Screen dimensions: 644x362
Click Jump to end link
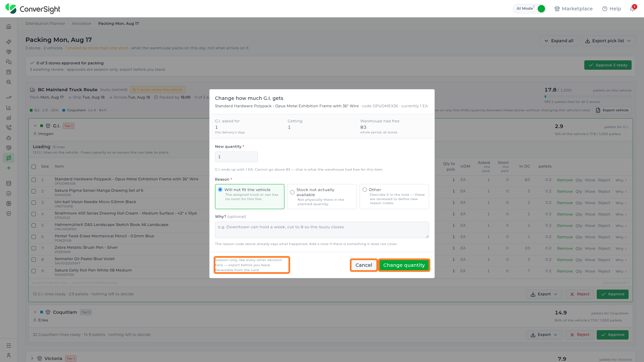tap(616, 283)
